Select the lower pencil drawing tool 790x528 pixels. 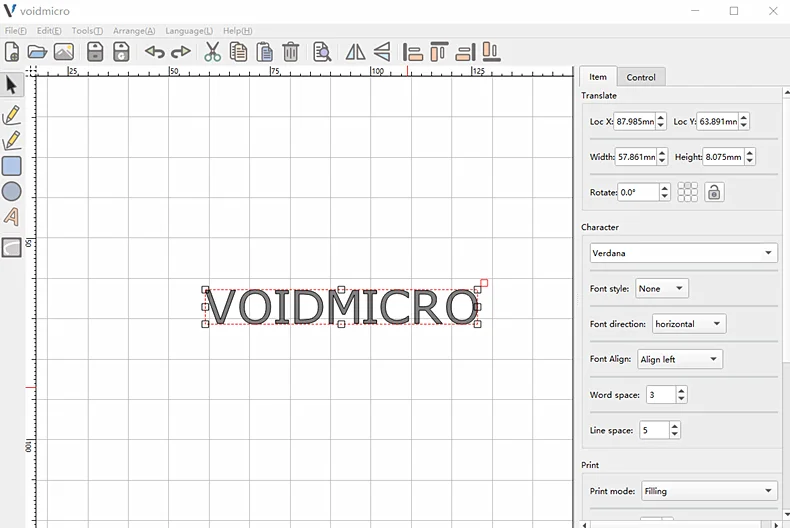pos(12,141)
